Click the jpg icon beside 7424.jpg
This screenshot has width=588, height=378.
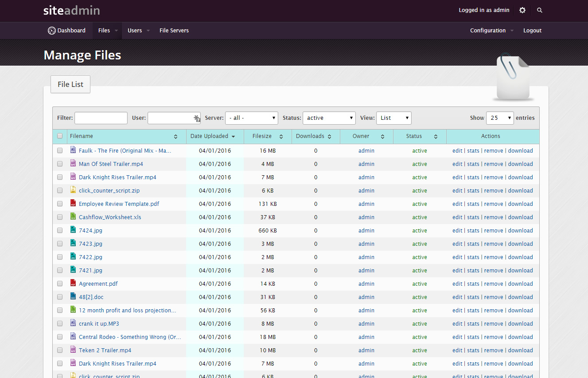(x=73, y=230)
